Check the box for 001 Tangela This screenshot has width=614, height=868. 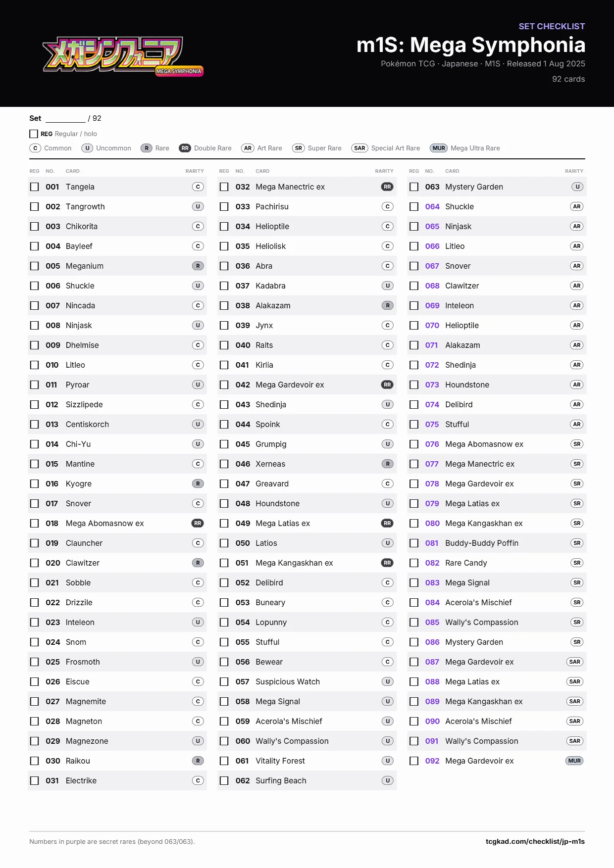pos(34,187)
